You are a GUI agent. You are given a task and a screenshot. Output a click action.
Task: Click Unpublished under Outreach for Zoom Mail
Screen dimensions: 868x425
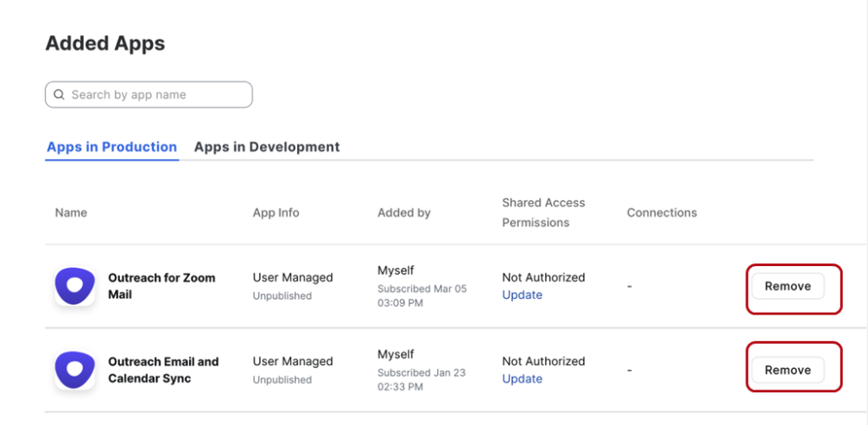coord(282,296)
